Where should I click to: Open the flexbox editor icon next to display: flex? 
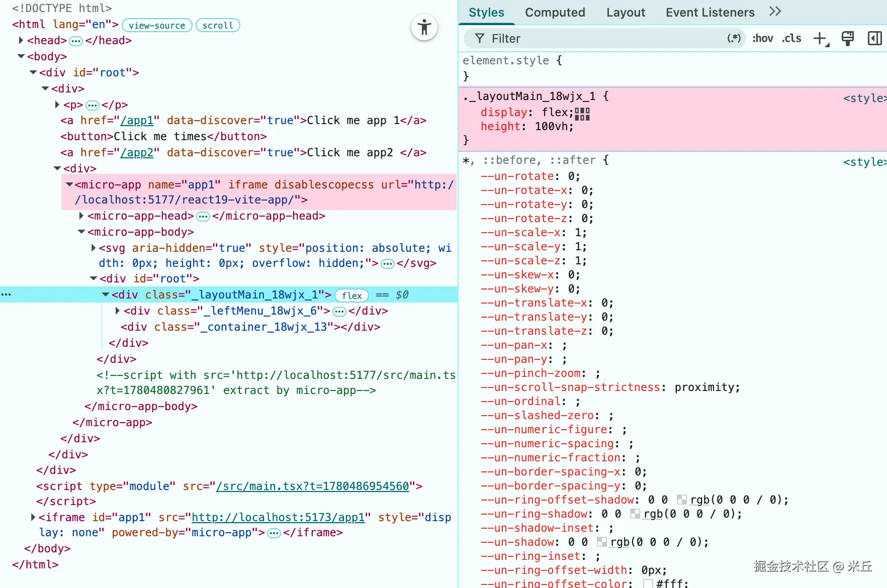tap(582, 114)
